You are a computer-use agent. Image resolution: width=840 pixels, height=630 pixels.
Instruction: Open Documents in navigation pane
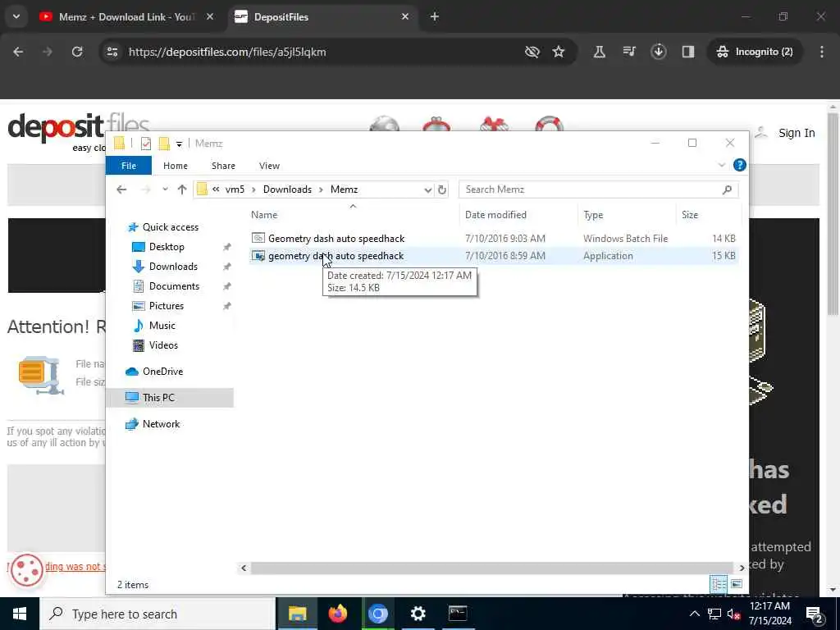coord(174,286)
